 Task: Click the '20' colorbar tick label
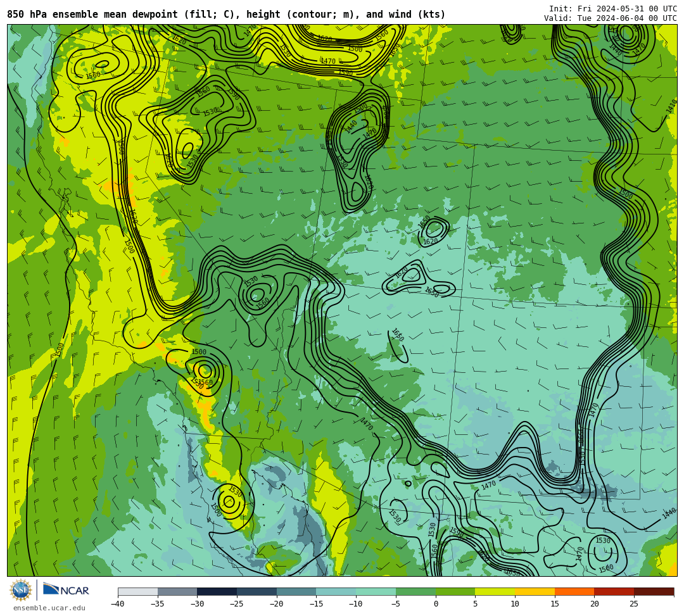594,604
